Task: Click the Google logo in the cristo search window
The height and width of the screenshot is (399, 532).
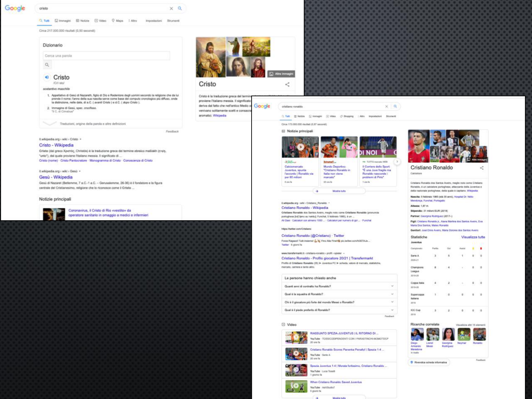Action: point(15,8)
